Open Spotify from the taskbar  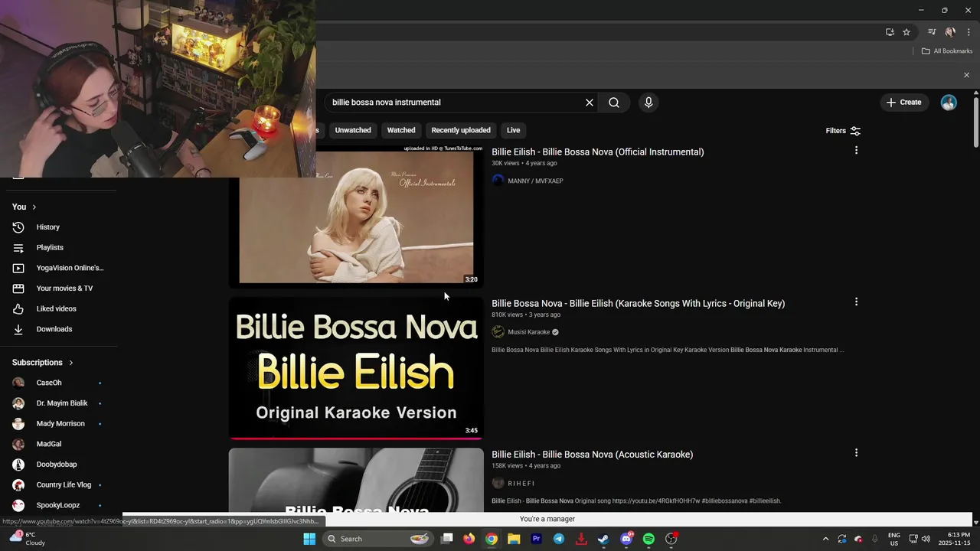pyautogui.click(x=648, y=539)
